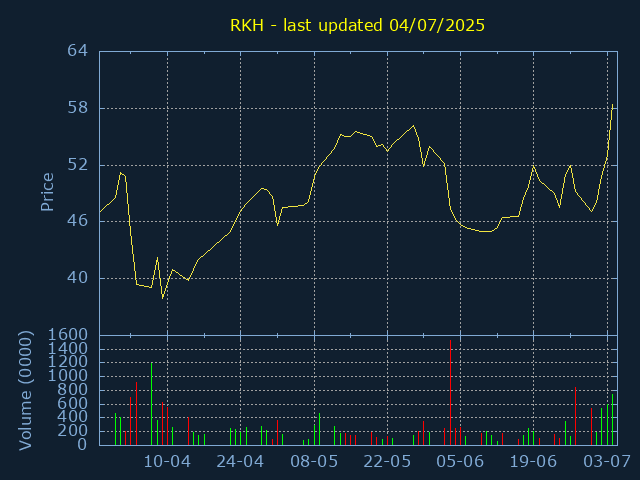This screenshot has height=480, width=640.
Task: Click the chart title 'RKH - last updated 04/07/2025'
Action: (357, 25)
